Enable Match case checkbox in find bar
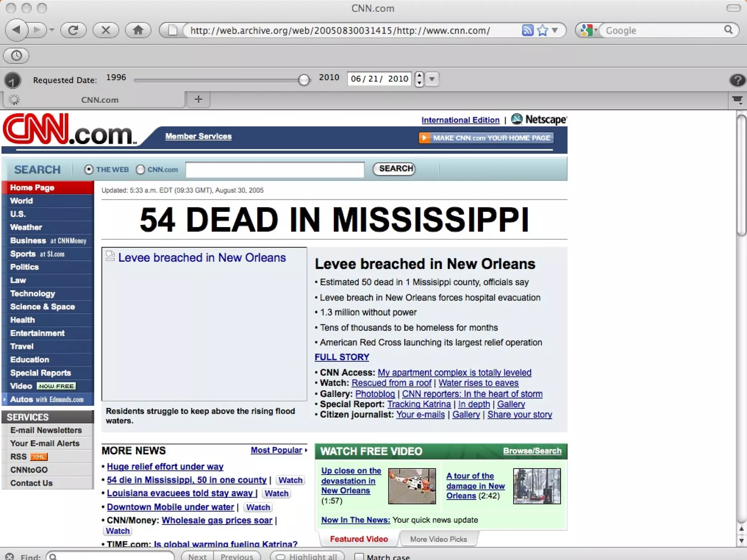Image resolution: width=747 pixels, height=560 pixels. pyautogui.click(x=359, y=556)
